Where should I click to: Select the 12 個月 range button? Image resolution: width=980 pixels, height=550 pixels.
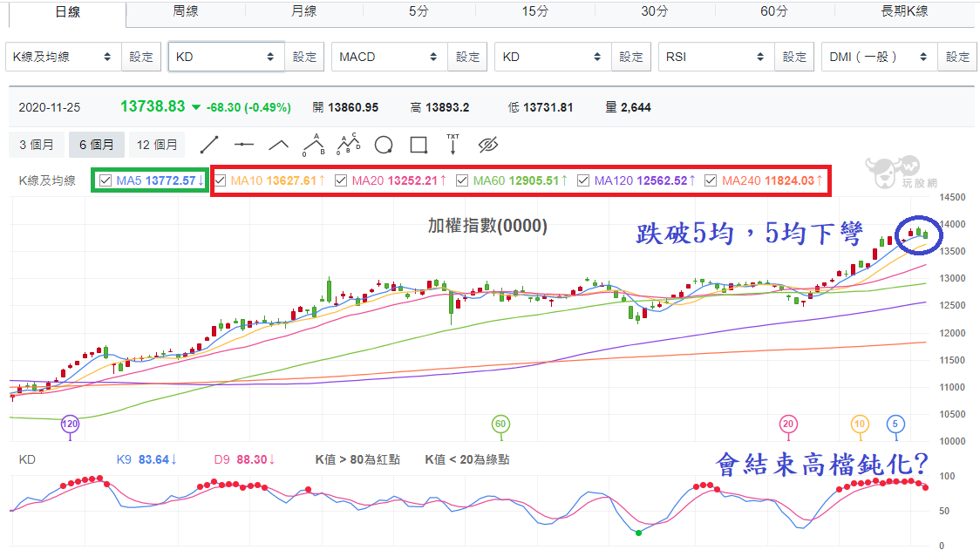[x=157, y=145]
